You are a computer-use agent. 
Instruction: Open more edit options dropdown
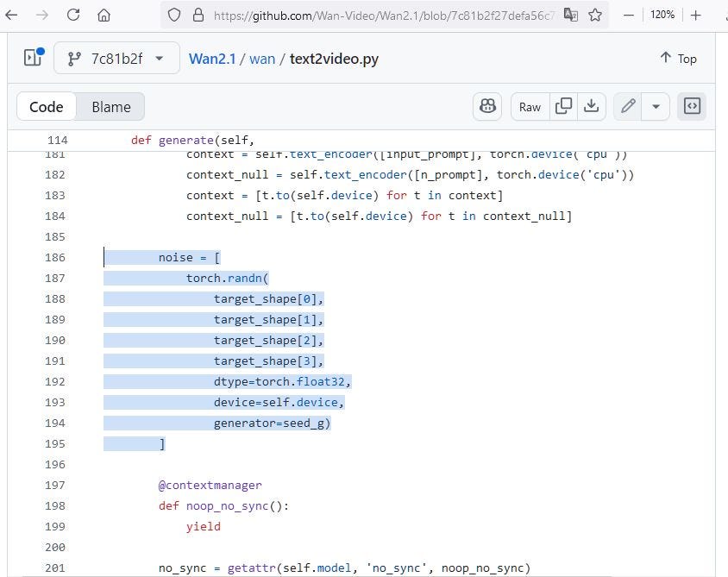[x=656, y=107]
